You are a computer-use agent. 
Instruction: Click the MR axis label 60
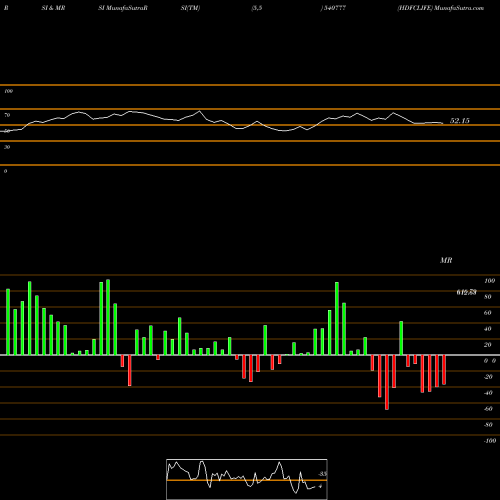488,313
